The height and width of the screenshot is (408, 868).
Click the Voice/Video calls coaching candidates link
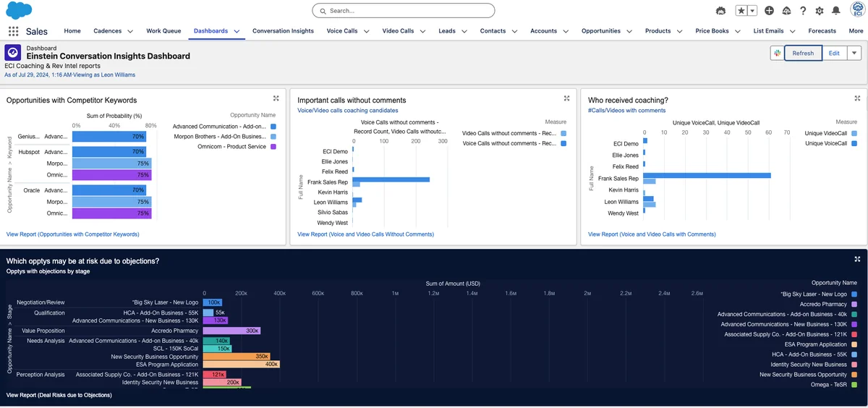point(347,111)
